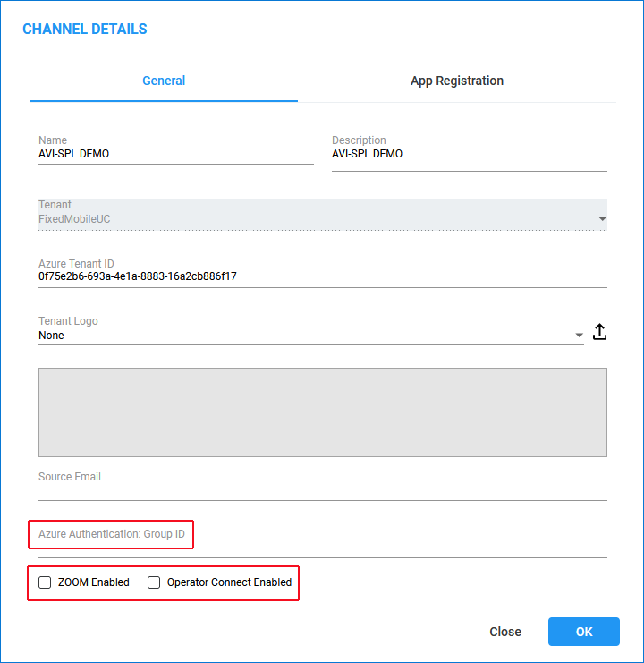Click the upload tenant logo icon

point(599,332)
